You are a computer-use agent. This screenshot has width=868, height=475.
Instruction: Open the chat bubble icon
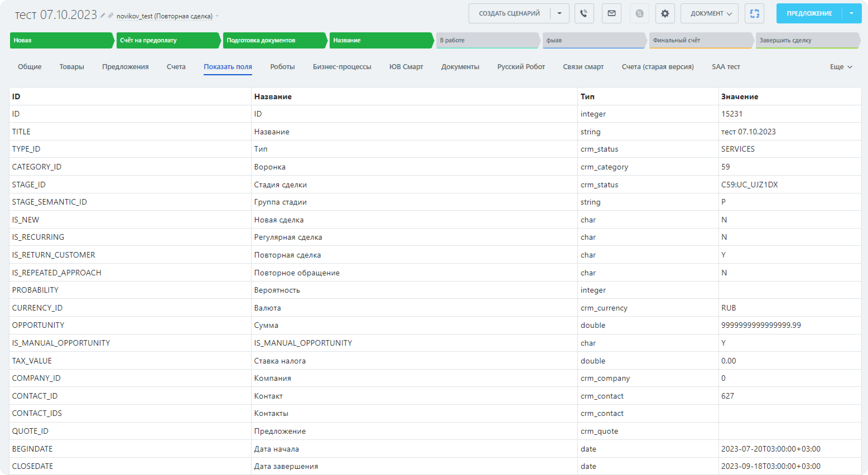pos(639,13)
